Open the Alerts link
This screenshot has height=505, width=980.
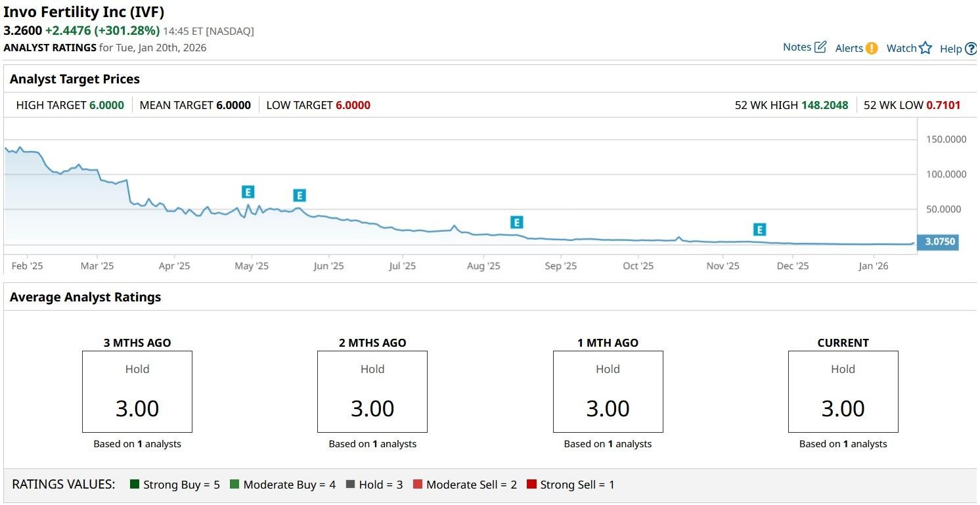click(849, 48)
